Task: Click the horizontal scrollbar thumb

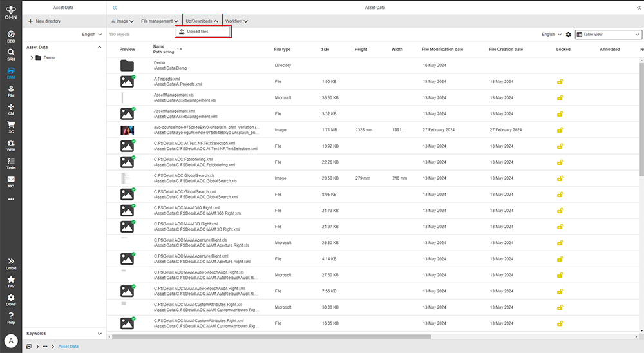Action: [x=272, y=336]
